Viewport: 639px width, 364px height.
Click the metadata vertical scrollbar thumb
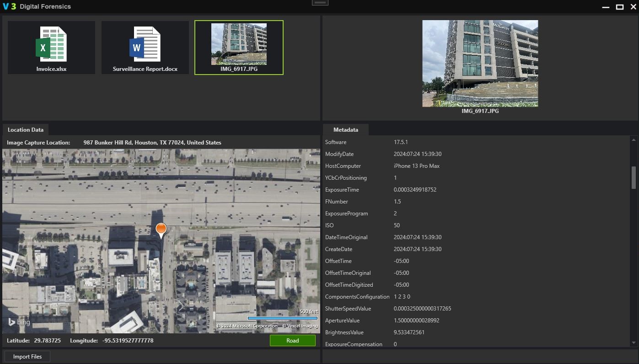(634, 177)
